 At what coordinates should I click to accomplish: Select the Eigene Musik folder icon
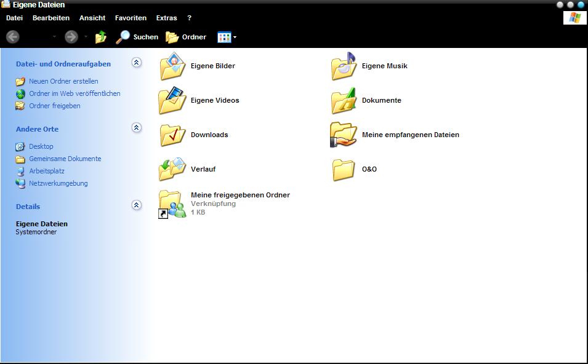coord(344,66)
